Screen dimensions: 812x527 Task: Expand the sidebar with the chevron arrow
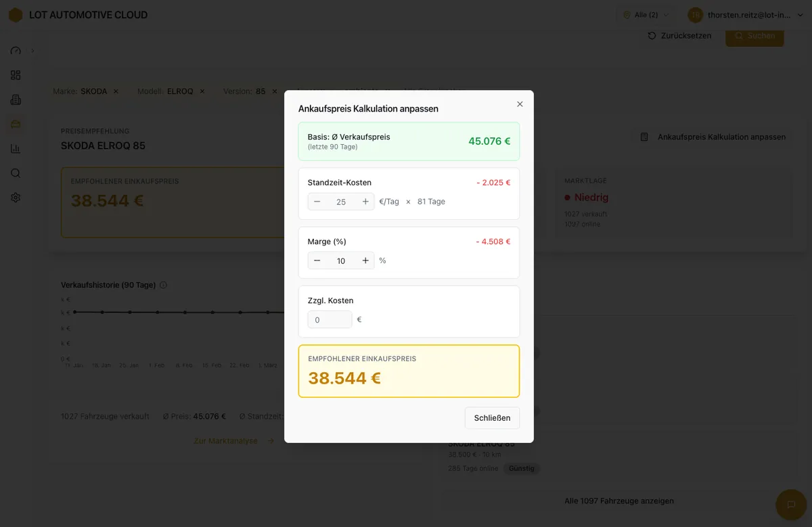point(32,51)
